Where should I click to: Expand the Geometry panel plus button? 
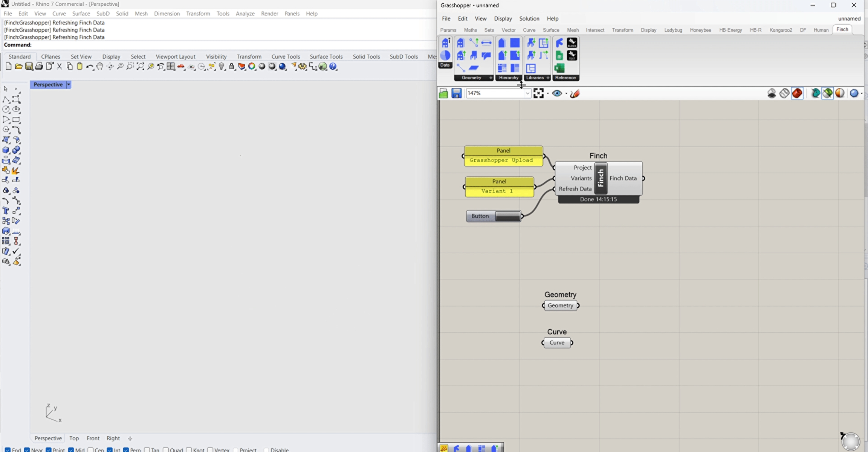[x=491, y=78]
